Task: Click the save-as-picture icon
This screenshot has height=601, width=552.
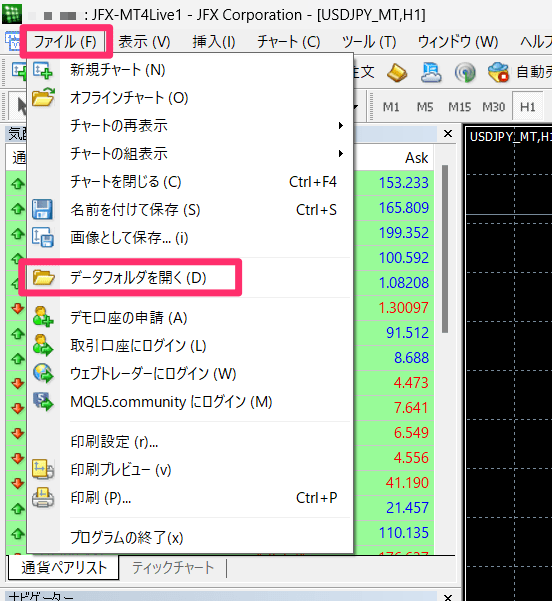Action: (43, 237)
